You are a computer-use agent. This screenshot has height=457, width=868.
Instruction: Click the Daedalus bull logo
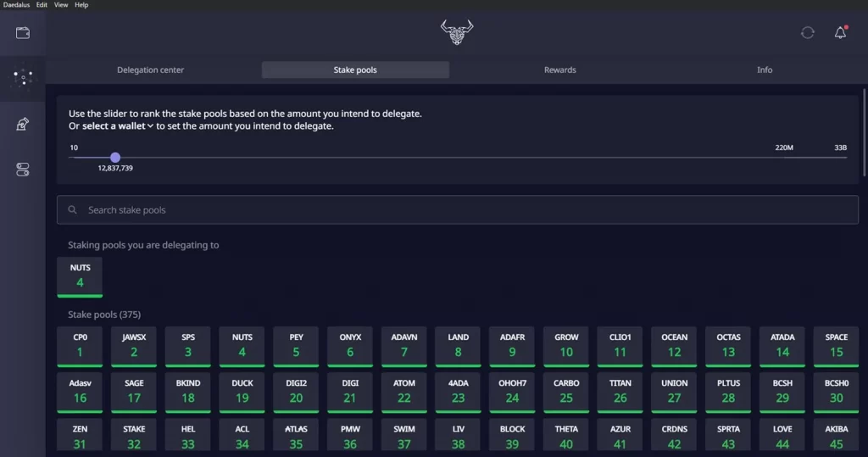[457, 32]
